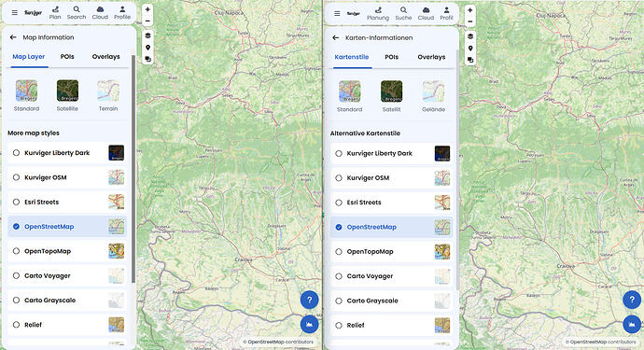Viewport: 644px width, 350px height.
Task: Open help question button on left map
Action: (309, 300)
